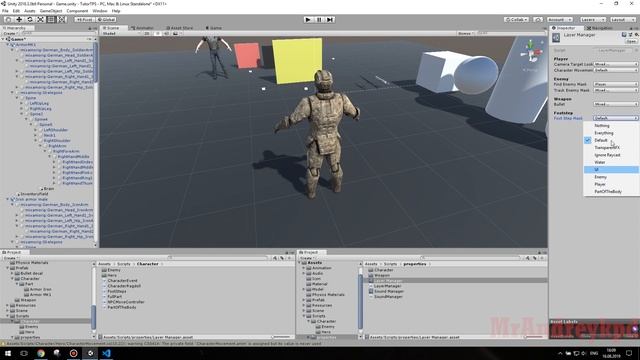Image resolution: width=640 pixels, height=360 pixels.
Task: Toggle Global/Local handle rotation
Action: pyautogui.click(x=106, y=20)
